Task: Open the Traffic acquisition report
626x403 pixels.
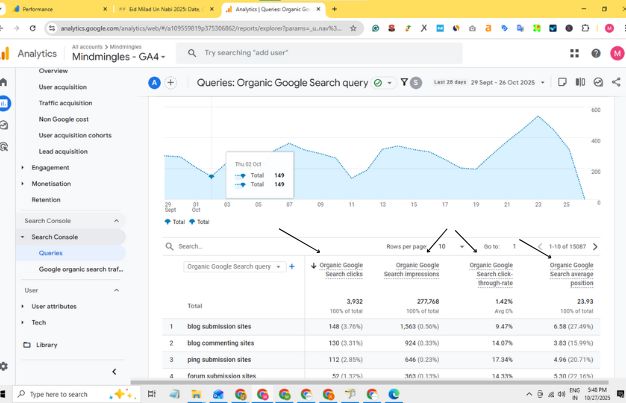Action: (65, 103)
